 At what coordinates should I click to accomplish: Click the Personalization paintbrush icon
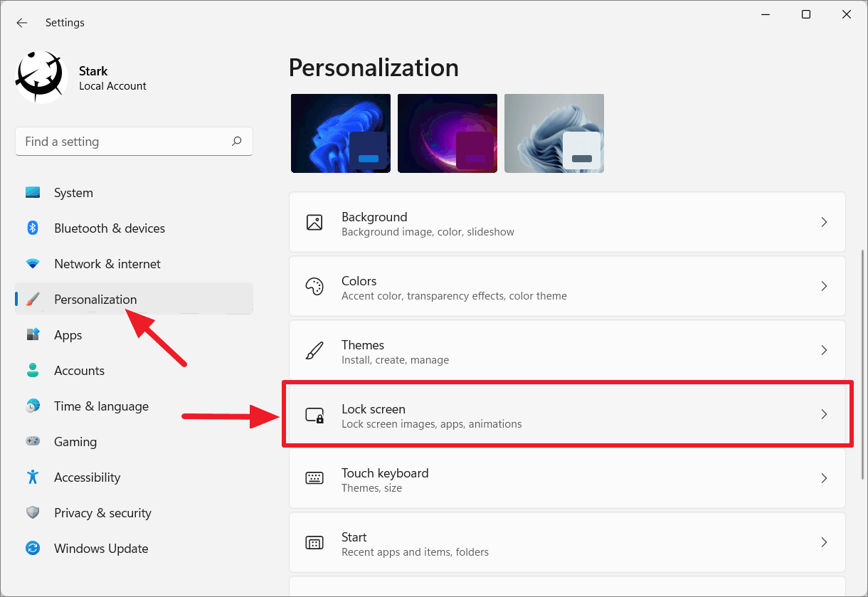pos(33,300)
